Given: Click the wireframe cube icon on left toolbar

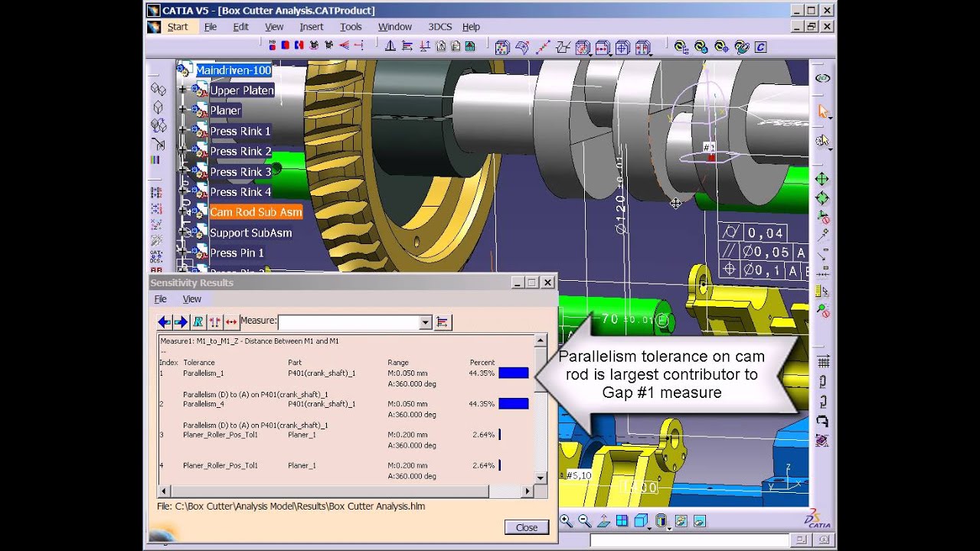Looking at the screenshot, I should pos(158,107).
